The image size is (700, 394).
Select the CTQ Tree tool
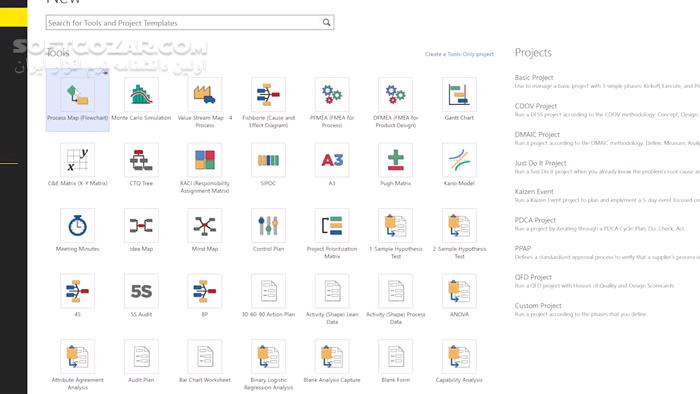[141, 160]
